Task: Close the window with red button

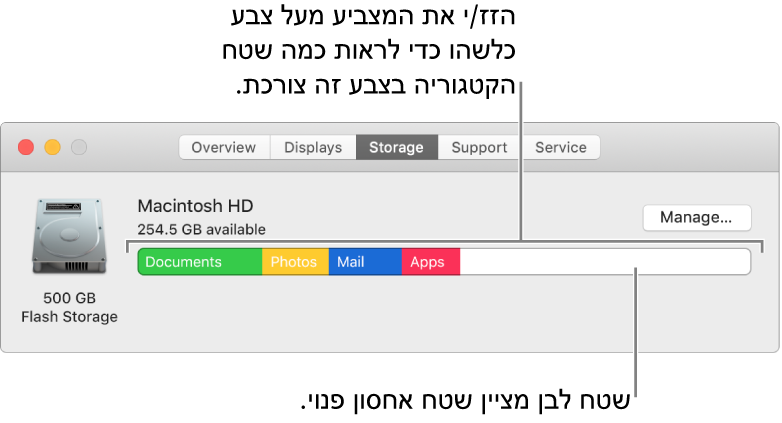Action: click(x=26, y=148)
